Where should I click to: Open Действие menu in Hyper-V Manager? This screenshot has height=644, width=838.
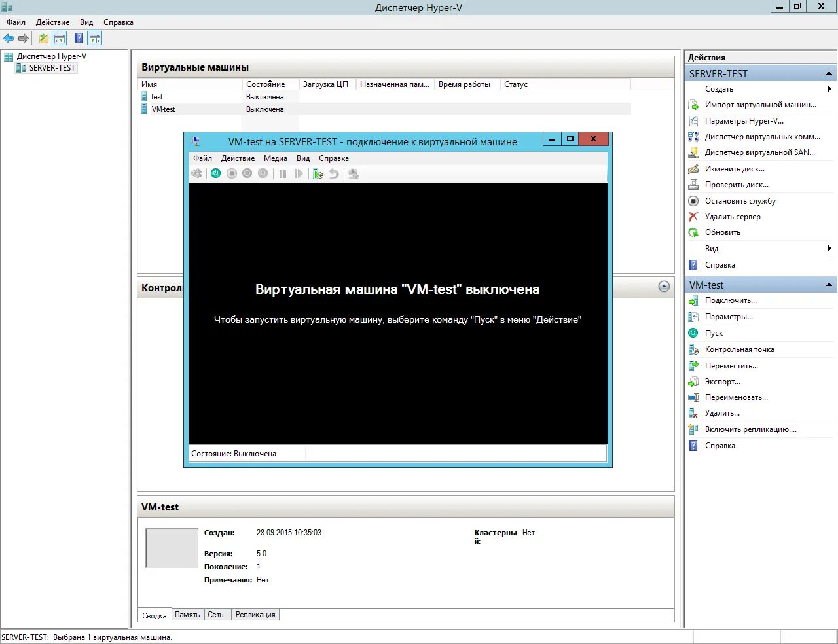(52, 22)
